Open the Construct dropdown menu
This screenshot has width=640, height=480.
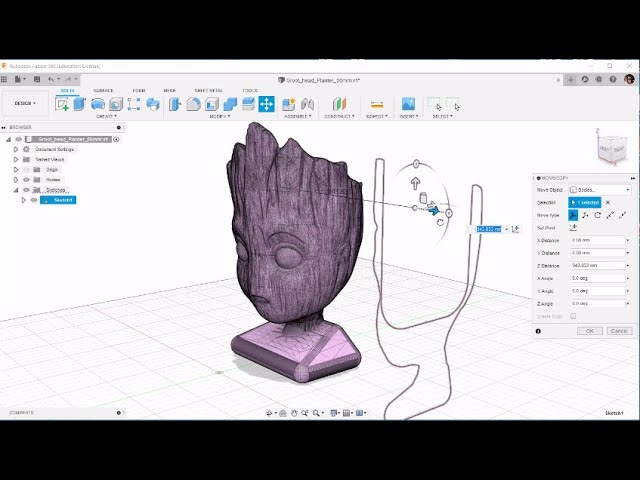[x=339, y=116]
